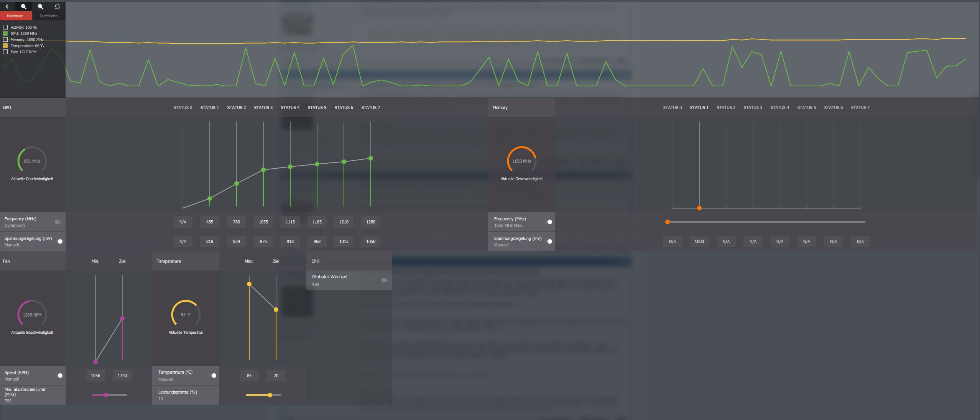Click GPU Status 4 voltage field 918

tap(290, 241)
